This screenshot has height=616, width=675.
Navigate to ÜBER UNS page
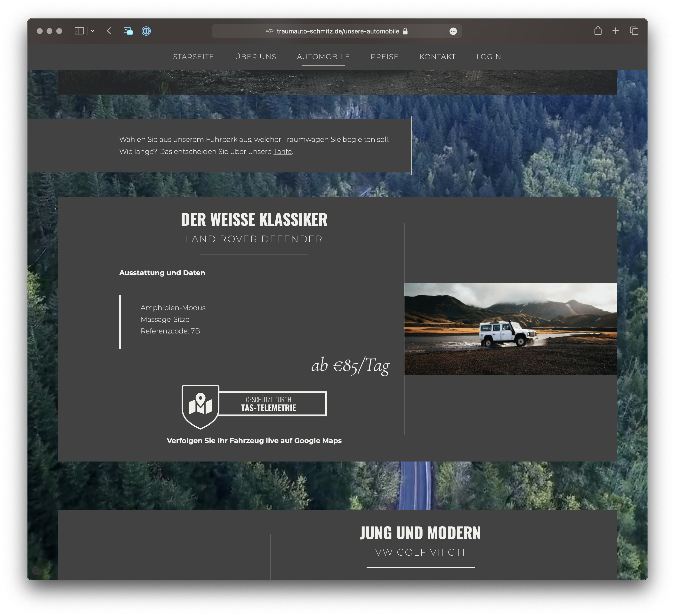click(x=256, y=57)
